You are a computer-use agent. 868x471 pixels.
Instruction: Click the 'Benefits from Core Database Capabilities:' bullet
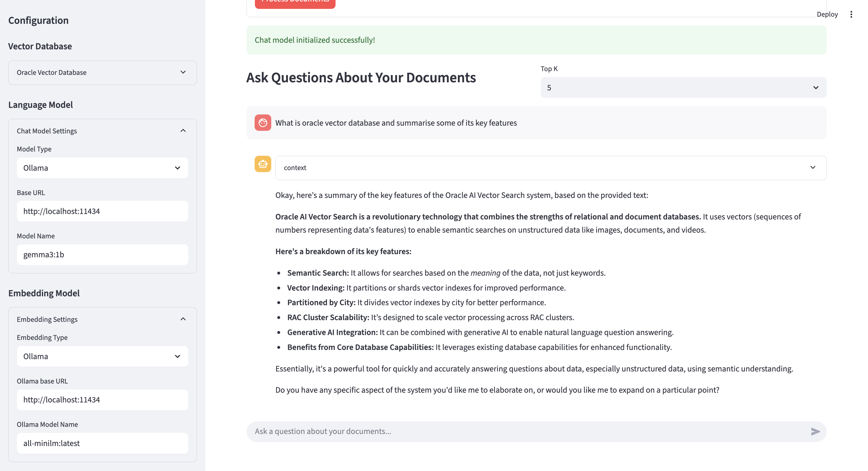(479, 347)
